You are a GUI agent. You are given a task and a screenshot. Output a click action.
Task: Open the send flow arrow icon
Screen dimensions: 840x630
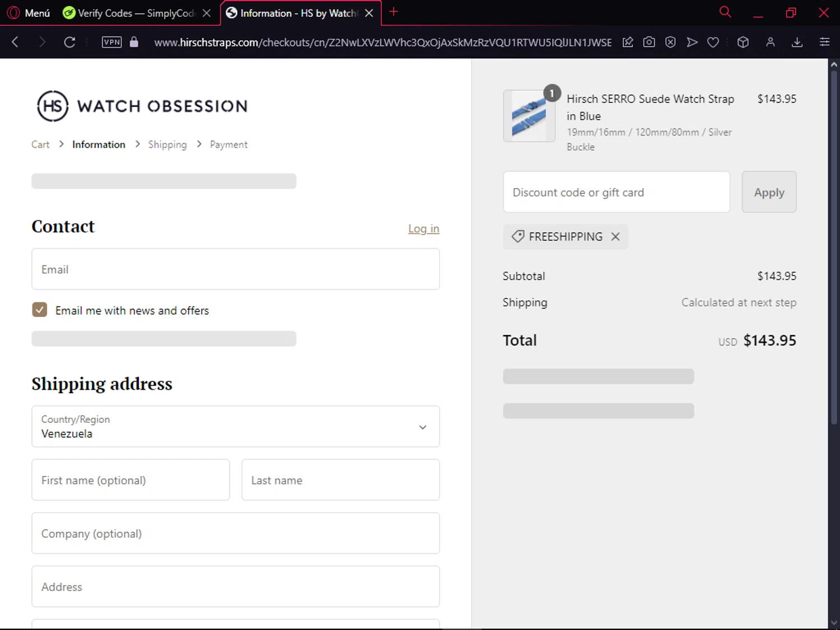[692, 42]
